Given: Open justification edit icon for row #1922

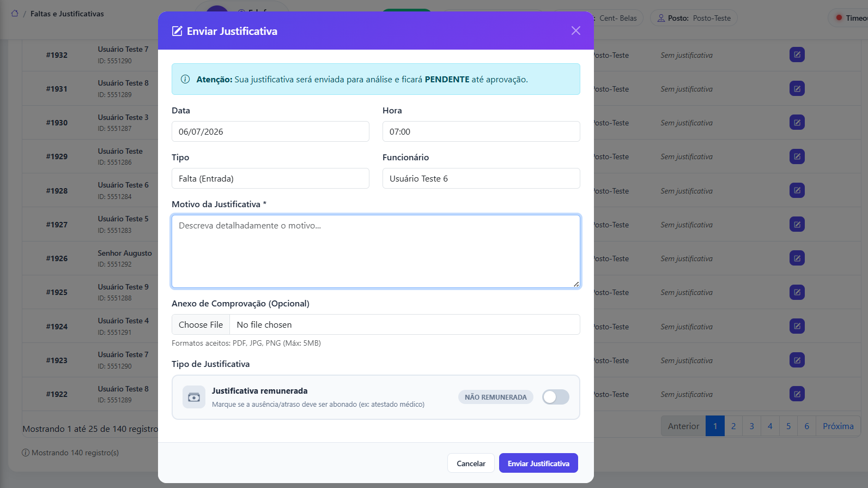Looking at the screenshot, I should pyautogui.click(x=797, y=394).
